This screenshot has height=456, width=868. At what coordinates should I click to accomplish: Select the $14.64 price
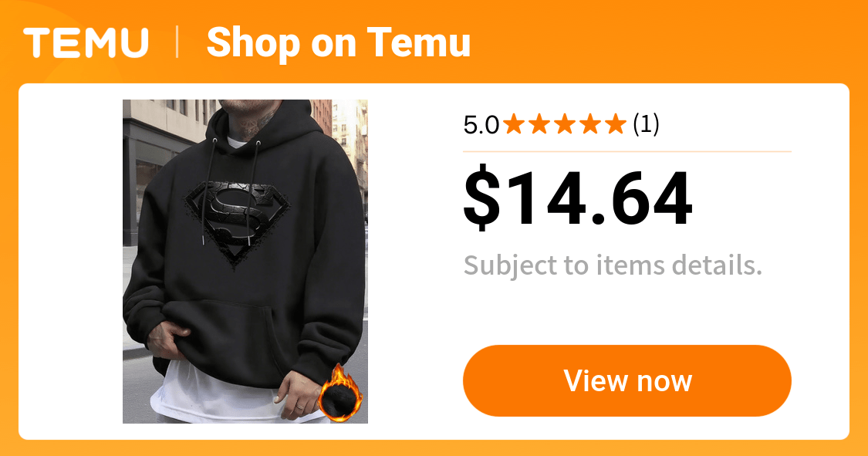pyautogui.click(x=578, y=198)
